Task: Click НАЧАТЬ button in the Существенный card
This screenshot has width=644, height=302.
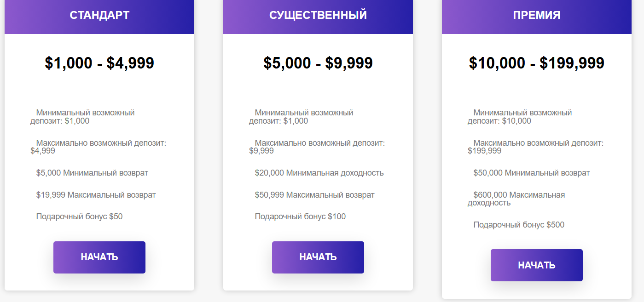Action: point(318,257)
